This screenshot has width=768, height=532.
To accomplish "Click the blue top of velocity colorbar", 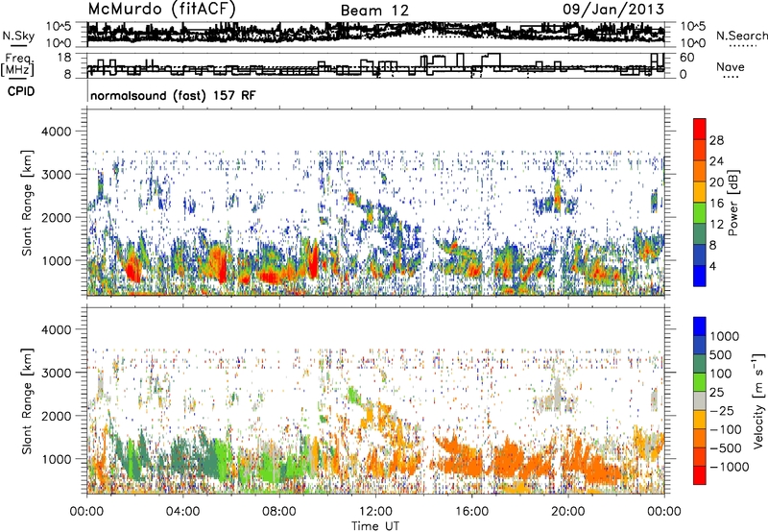I will [700, 326].
